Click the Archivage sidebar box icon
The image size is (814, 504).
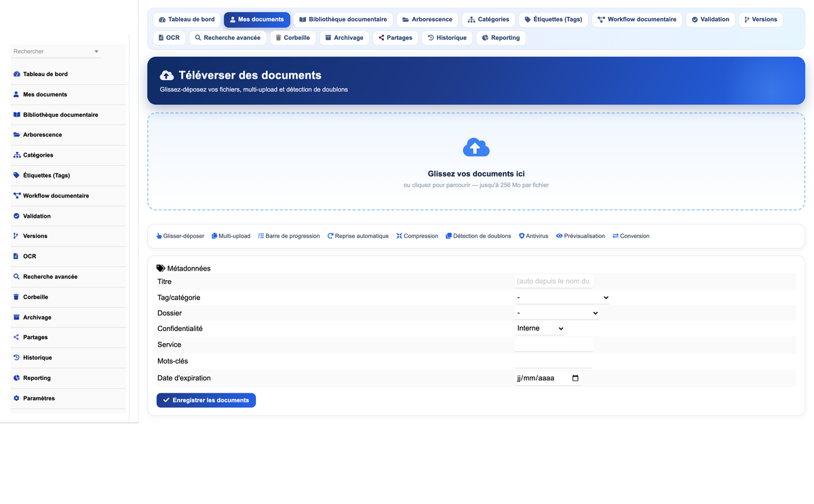click(17, 317)
